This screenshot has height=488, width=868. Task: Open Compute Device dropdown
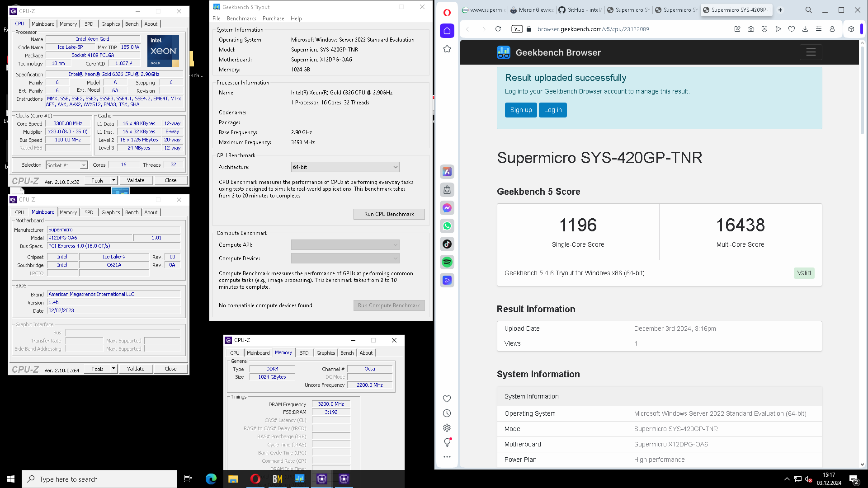click(x=345, y=258)
